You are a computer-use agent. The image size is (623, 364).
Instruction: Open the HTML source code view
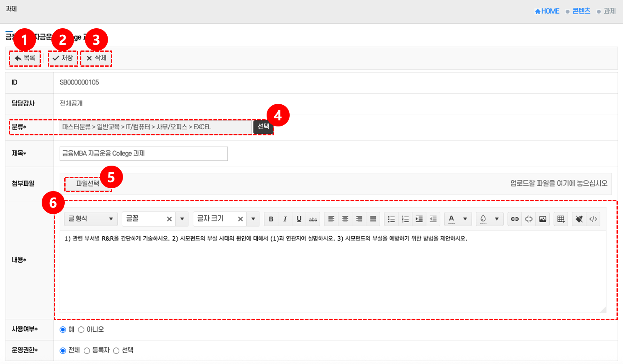point(593,219)
